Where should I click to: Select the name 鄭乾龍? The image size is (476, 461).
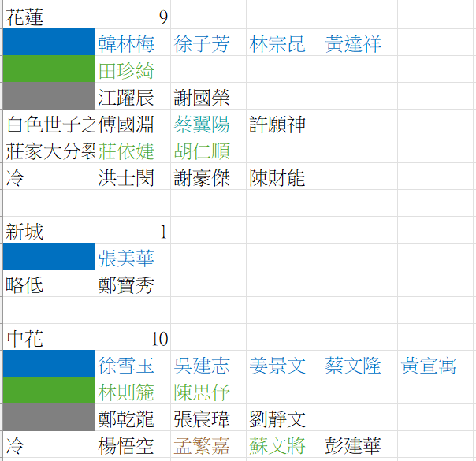[126, 418]
